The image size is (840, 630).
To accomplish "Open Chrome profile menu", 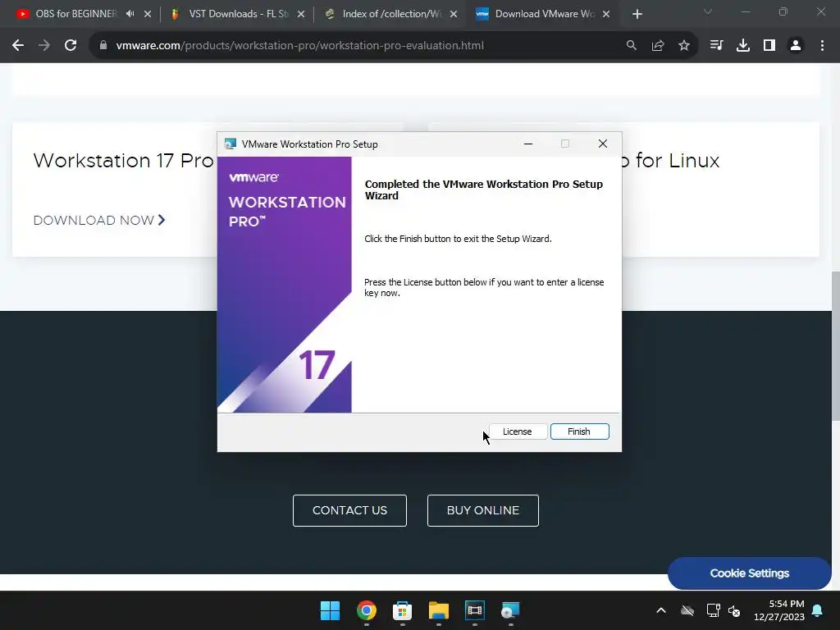I will click(796, 46).
